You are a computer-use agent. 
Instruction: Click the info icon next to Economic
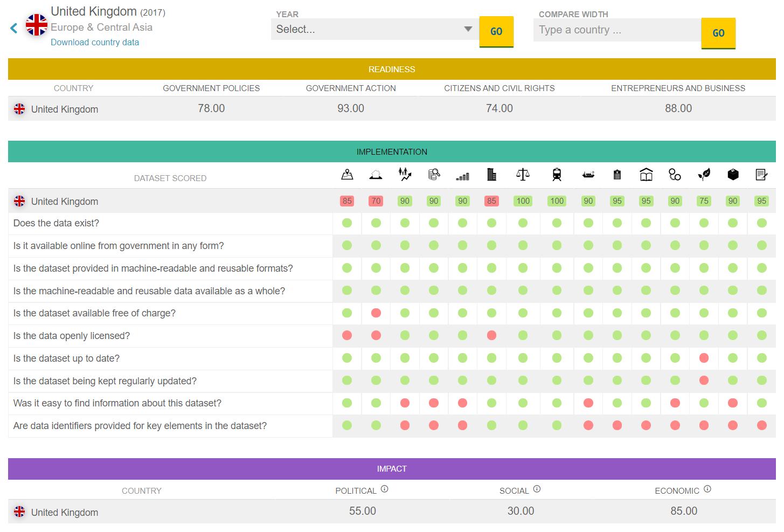tap(707, 489)
